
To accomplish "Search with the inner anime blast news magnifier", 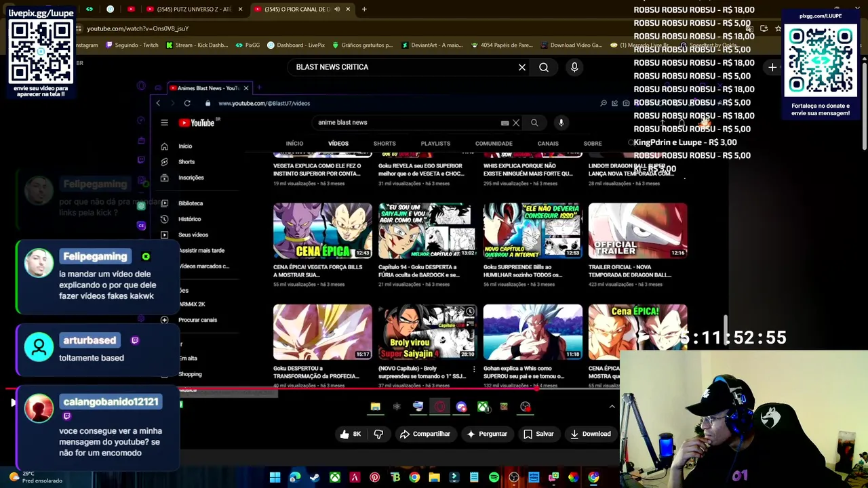I will coord(534,123).
